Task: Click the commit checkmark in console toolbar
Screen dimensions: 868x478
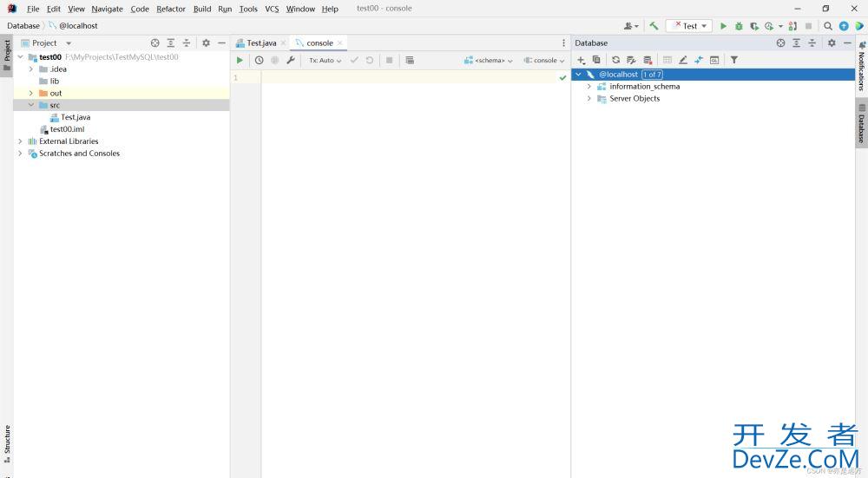Action: pyautogui.click(x=354, y=61)
